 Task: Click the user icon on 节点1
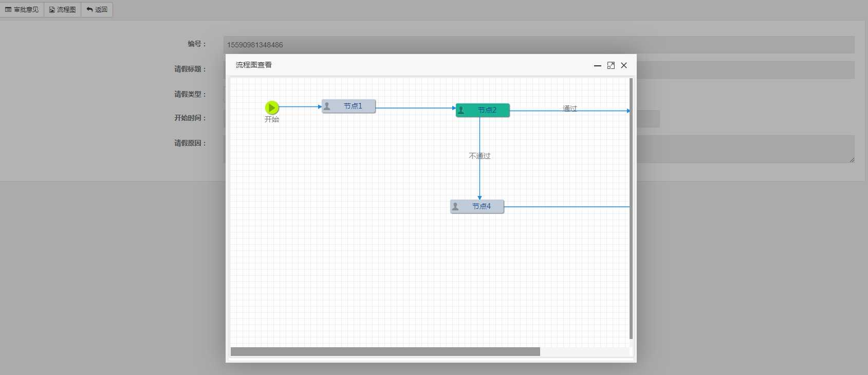327,106
